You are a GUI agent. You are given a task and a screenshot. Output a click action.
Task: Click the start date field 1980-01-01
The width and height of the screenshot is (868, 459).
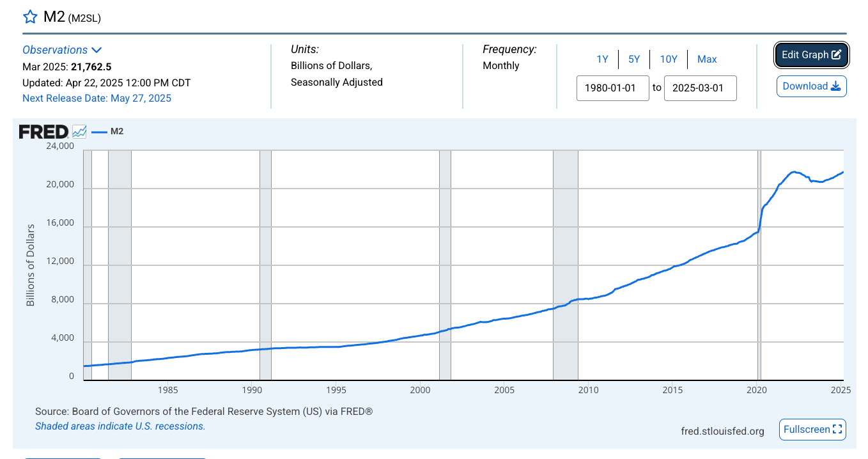point(612,88)
